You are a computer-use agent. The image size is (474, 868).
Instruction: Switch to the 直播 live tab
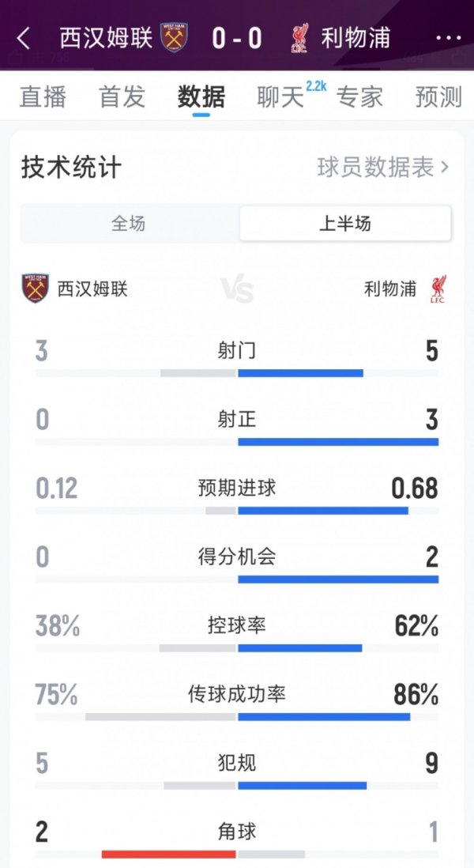pos(43,96)
